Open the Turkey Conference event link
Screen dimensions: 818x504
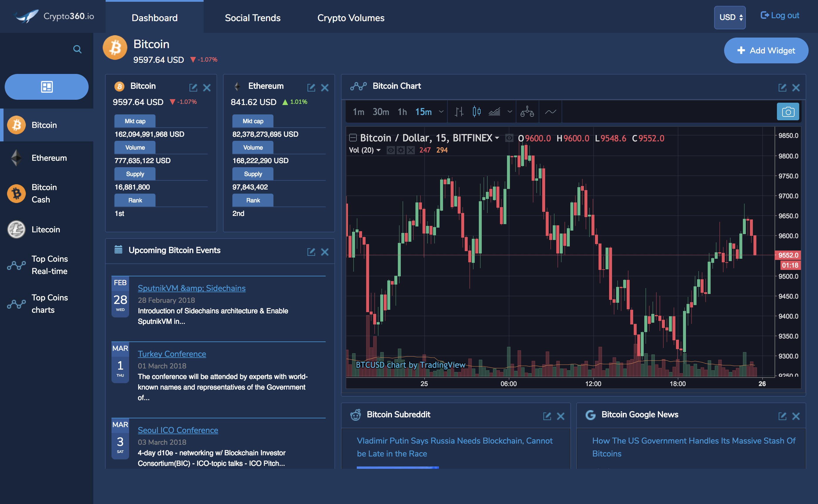click(x=172, y=354)
